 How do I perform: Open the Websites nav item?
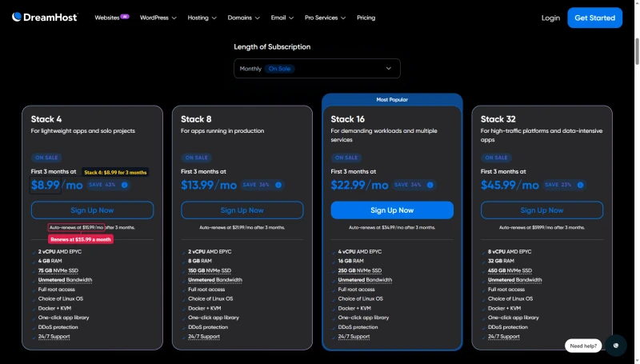pyautogui.click(x=107, y=18)
